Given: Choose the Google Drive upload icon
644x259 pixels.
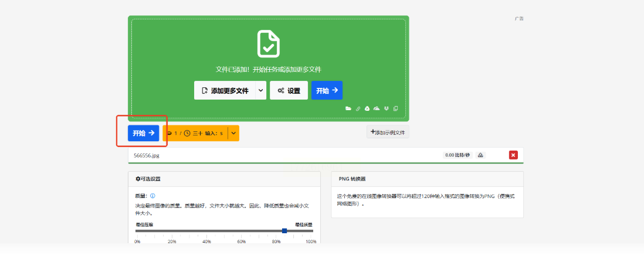Looking at the screenshot, I should coord(367,109).
